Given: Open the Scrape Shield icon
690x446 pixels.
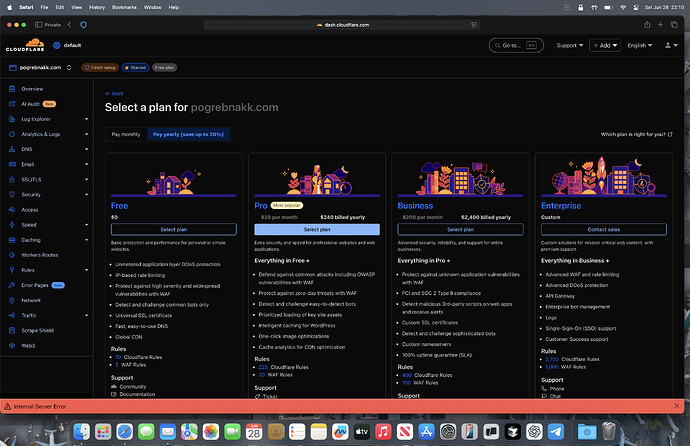Looking at the screenshot, I should click(12, 331).
